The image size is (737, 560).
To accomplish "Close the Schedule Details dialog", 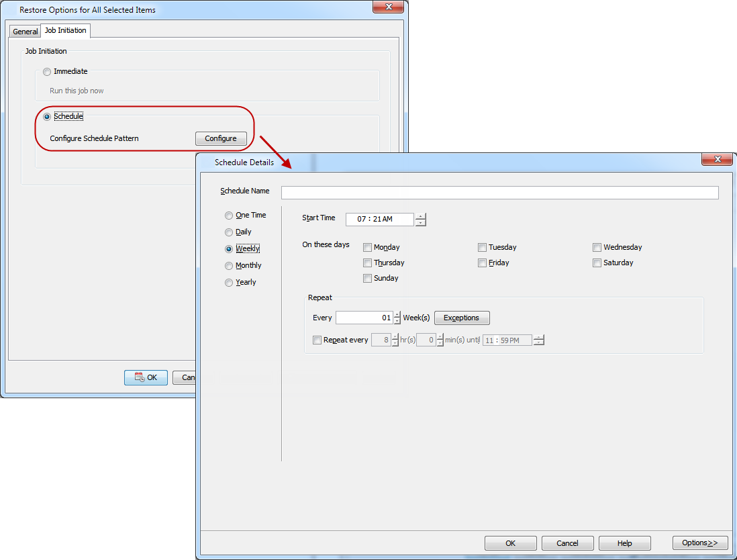I will 716,159.
